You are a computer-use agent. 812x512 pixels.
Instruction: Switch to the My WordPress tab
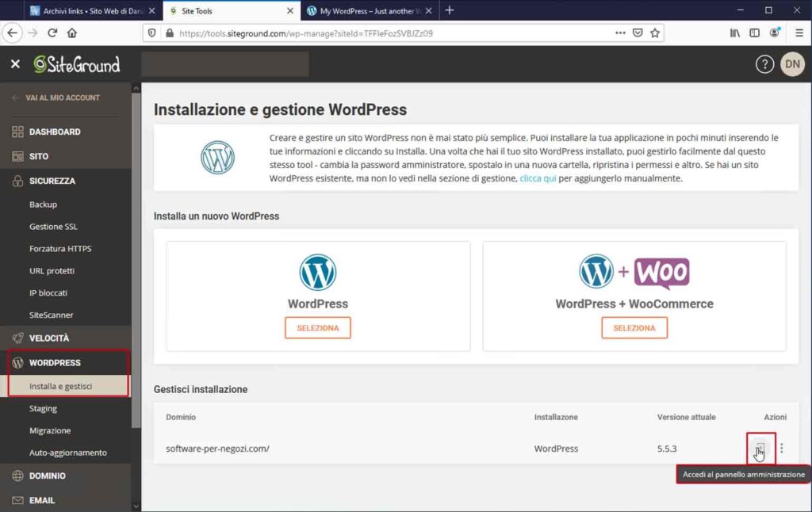click(x=370, y=10)
